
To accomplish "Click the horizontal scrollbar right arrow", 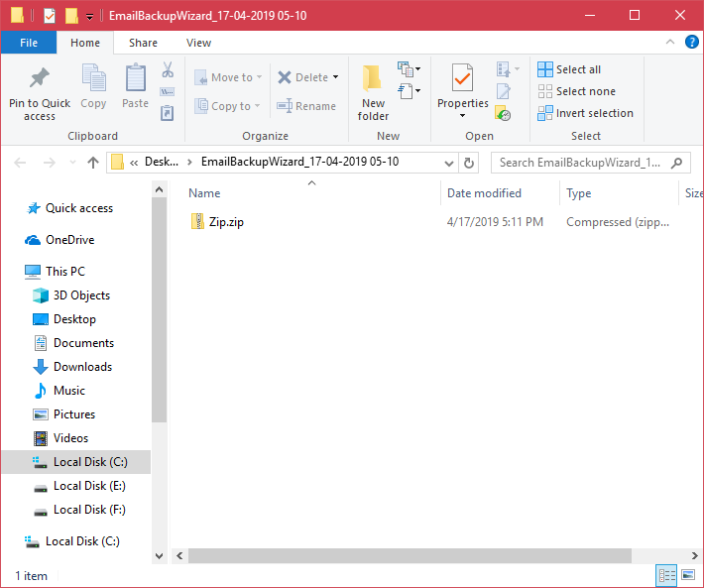I will pos(694,555).
